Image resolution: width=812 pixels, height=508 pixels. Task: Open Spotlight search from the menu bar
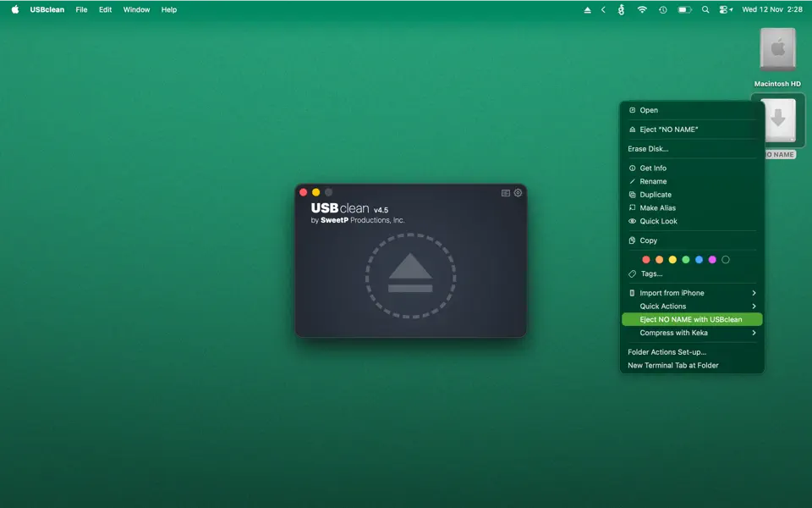(705, 9)
